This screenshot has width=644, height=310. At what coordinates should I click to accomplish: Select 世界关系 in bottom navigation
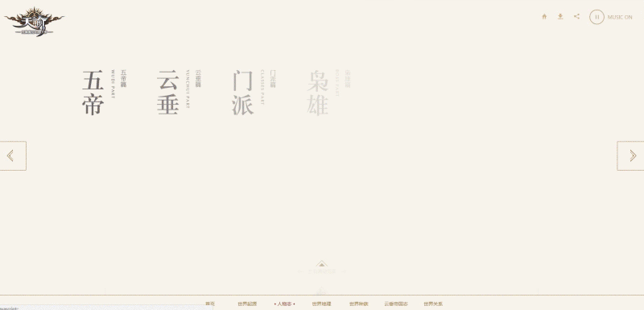tap(433, 304)
